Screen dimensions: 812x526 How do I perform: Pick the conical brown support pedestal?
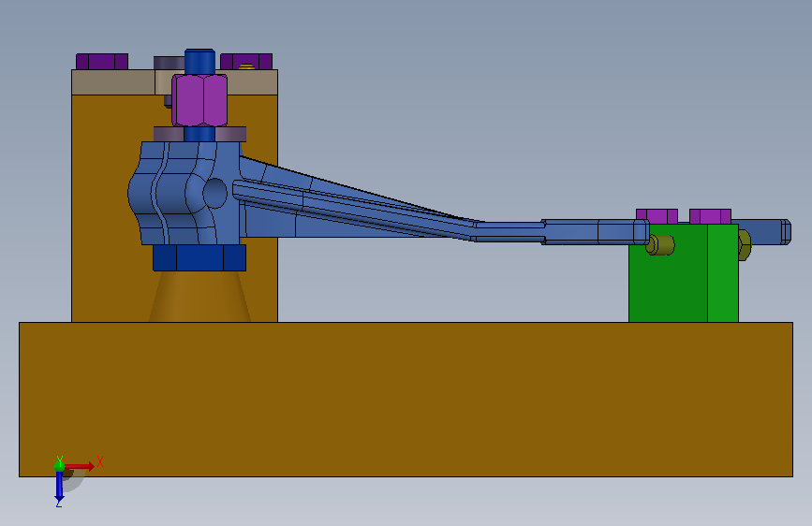pyautogui.click(x=199, y=296)
